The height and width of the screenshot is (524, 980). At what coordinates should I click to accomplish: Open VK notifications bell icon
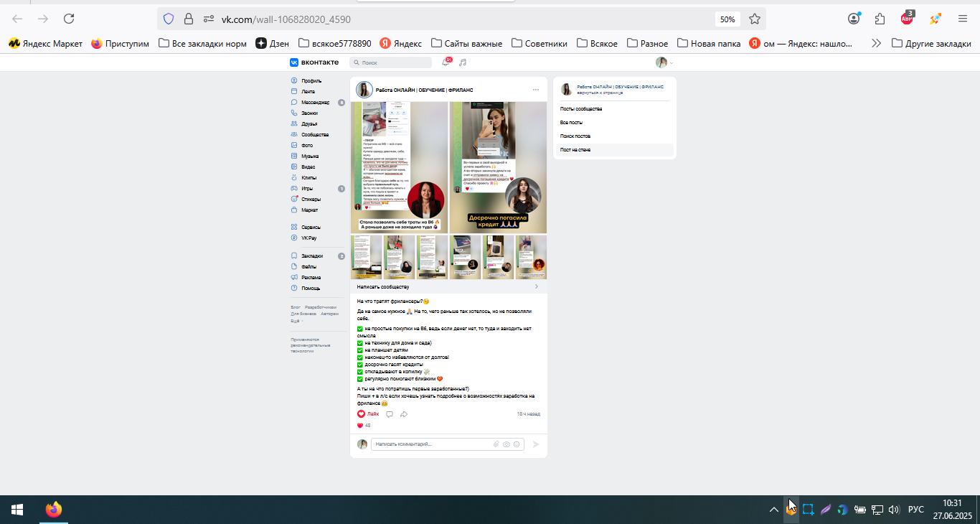(446, 62)
